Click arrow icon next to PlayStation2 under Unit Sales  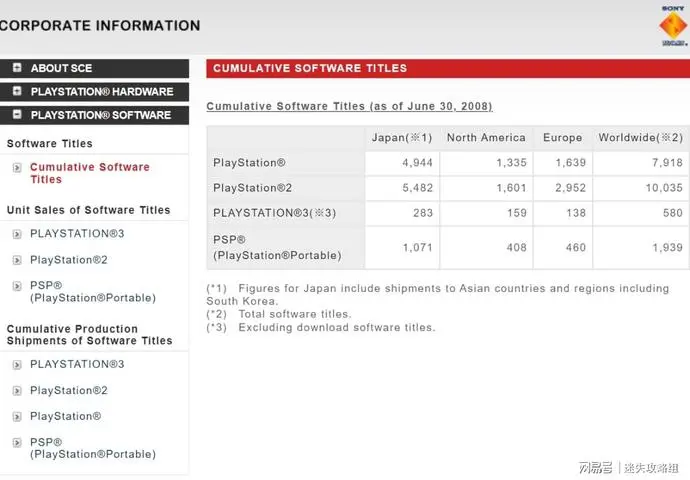[x=17, y=260]
